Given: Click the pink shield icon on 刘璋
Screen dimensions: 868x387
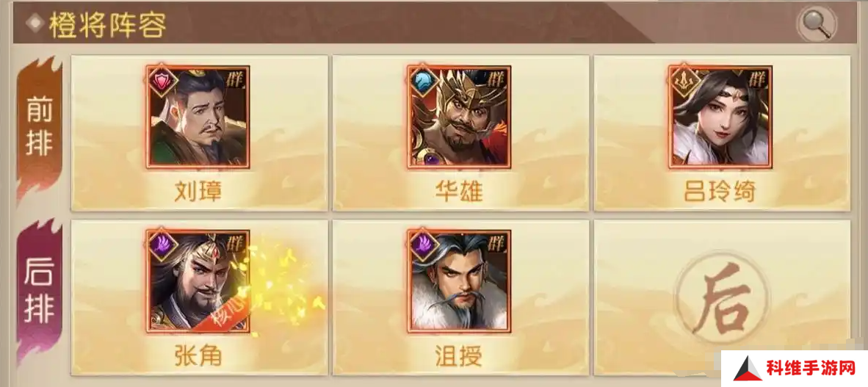Looking at the screenshot, I should click(x=162, y=82).
